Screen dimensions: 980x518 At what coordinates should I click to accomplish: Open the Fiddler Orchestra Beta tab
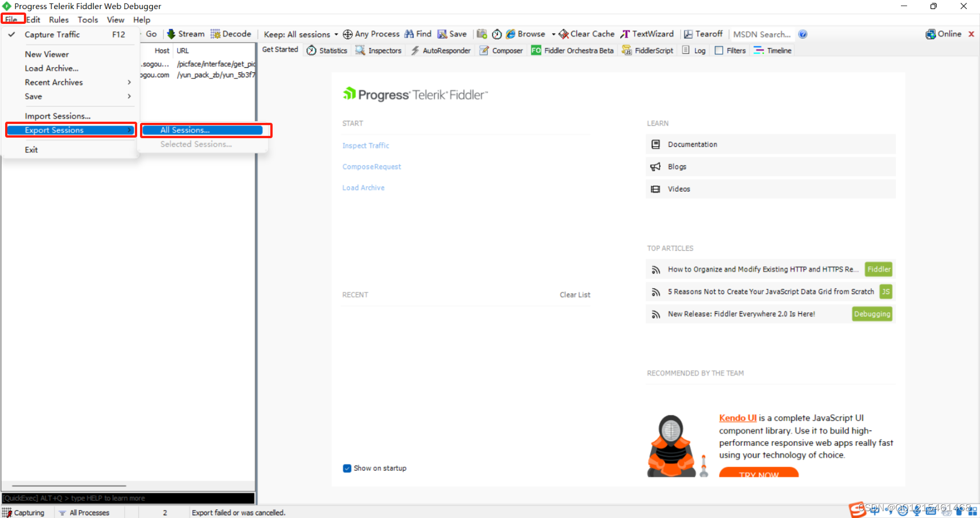[573, 50]
